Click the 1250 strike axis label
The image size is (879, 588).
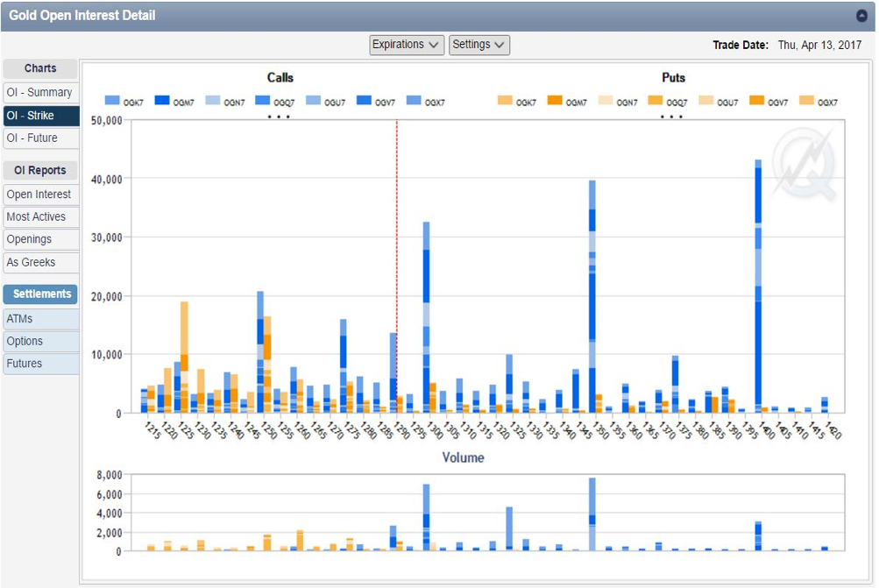(269, 430)
